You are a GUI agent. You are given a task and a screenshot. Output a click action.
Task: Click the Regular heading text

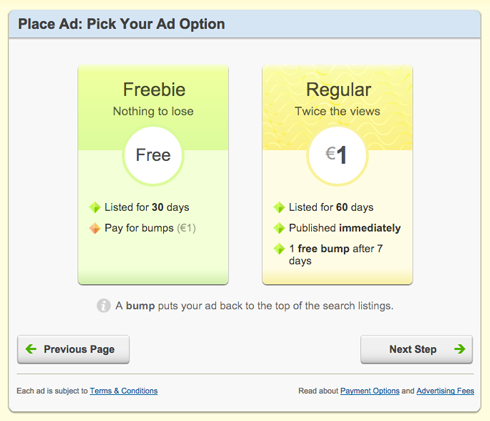pyautogui.click(x=338, y=90)
